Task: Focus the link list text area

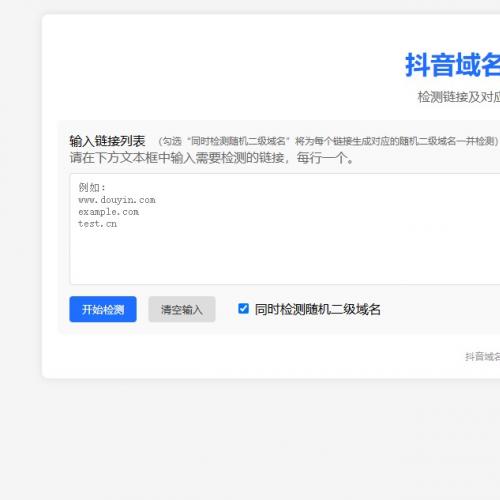Action: (285, 229)
